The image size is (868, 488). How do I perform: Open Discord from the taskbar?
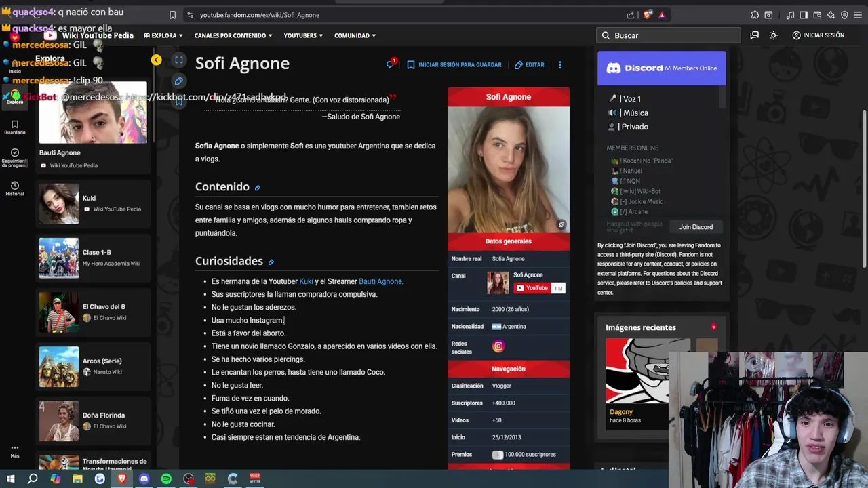pos(144,479)
